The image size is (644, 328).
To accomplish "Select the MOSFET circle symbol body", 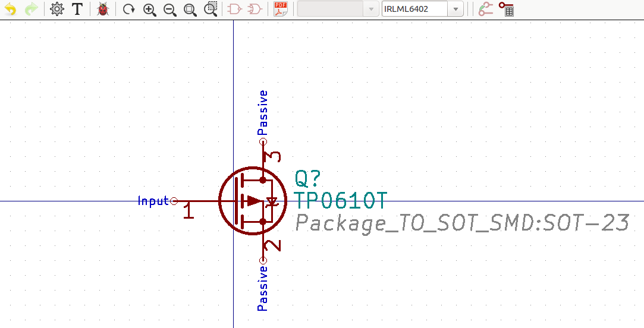I will point(252,201).
